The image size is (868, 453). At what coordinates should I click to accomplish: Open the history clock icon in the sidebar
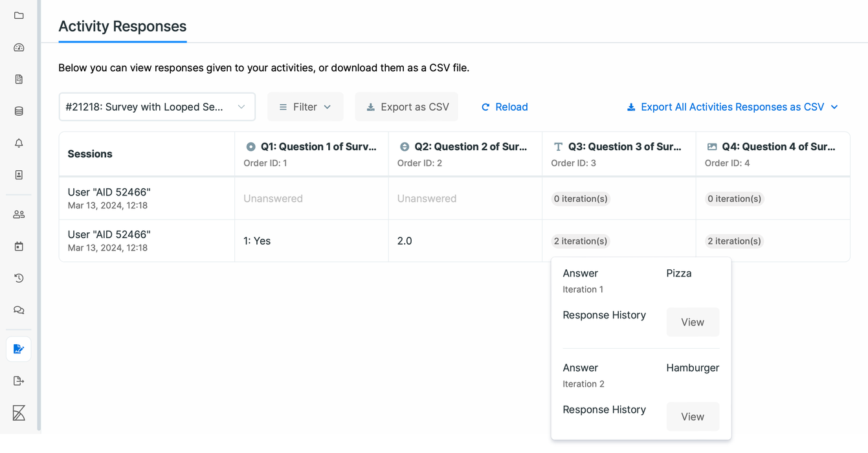(x=18, y=278)
